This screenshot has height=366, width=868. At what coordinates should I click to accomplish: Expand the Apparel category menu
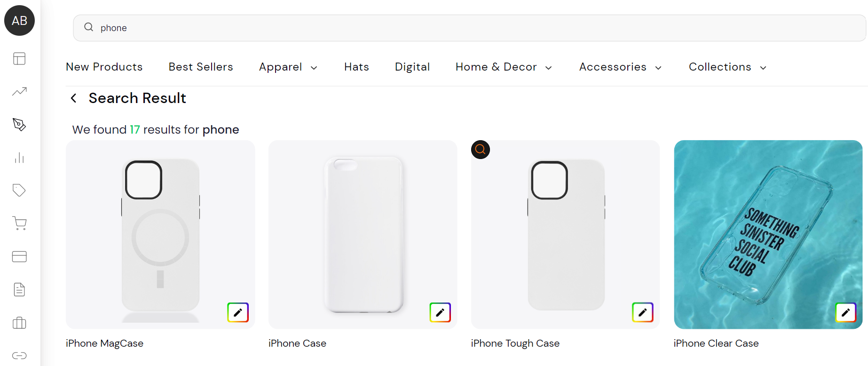tap(288, 67)
